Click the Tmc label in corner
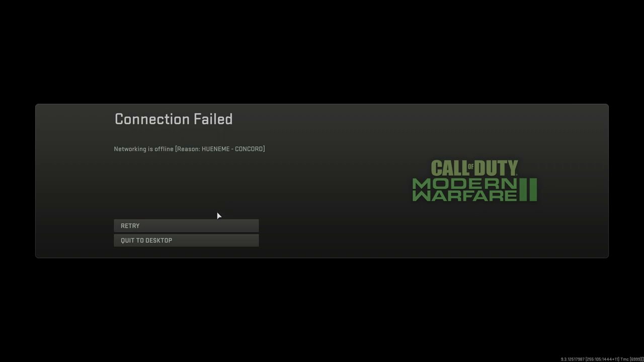This screenshot has width=644, height=362. [x=624, y=359]
